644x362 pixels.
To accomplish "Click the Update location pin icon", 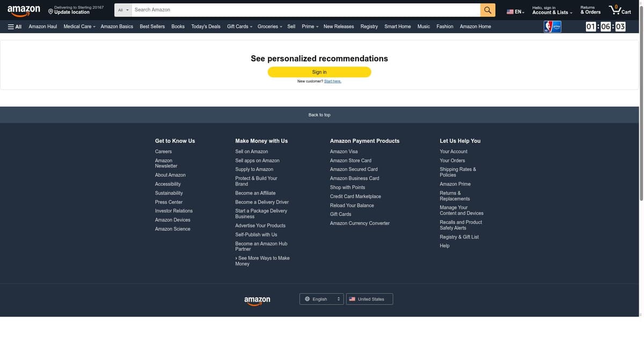I will coord(50,12).
